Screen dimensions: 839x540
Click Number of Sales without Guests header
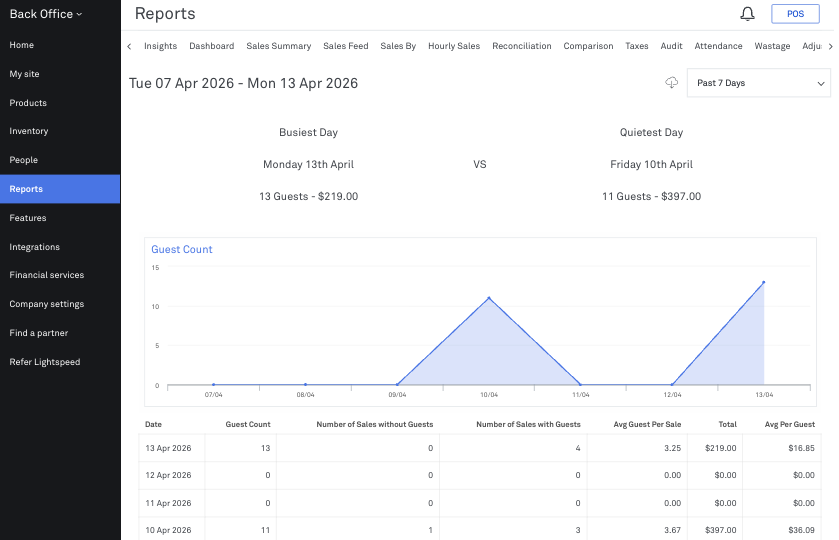click(x=375, y=424)
